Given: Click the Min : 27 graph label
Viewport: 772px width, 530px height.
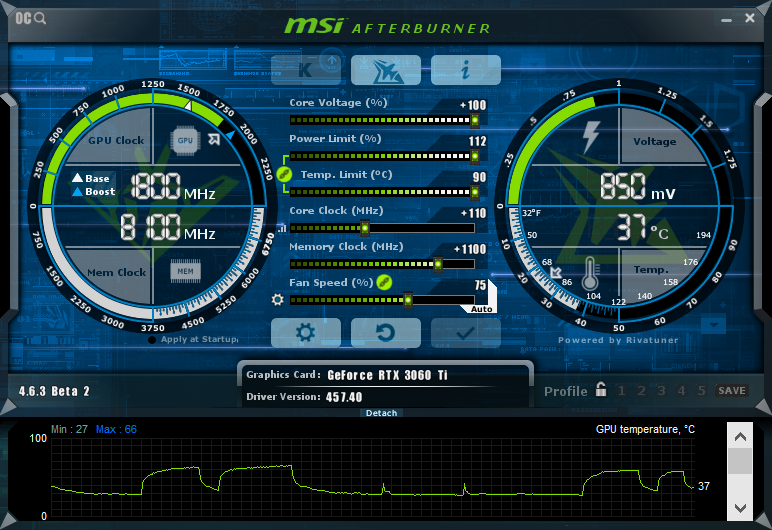Looking at the screenshot, I should pos(69,429).
